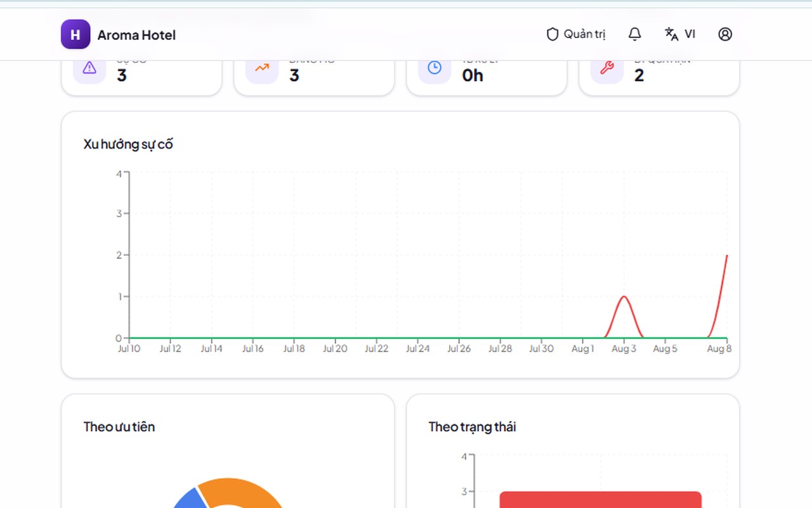Image resolution: width=812 pixels, height=508 pixels.
Task: Click the Jul 14 x-axis label
Action: point(212,349)
